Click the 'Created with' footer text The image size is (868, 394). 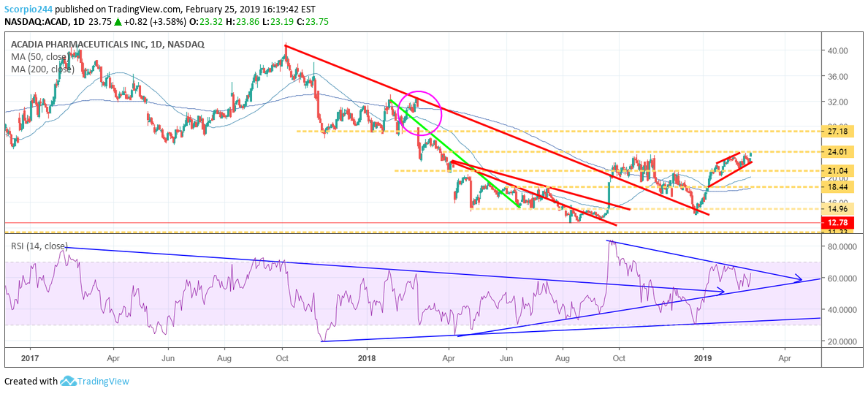click(31, 382)
